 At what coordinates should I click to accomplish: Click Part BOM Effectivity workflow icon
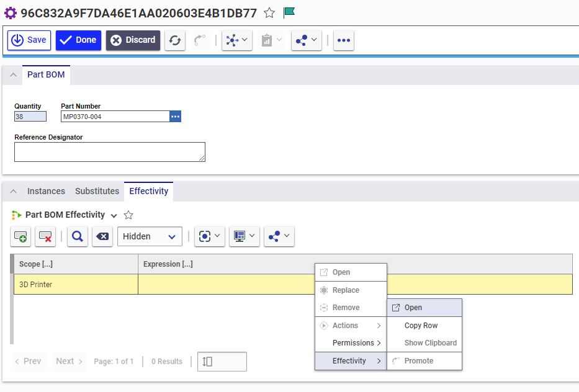16,215
